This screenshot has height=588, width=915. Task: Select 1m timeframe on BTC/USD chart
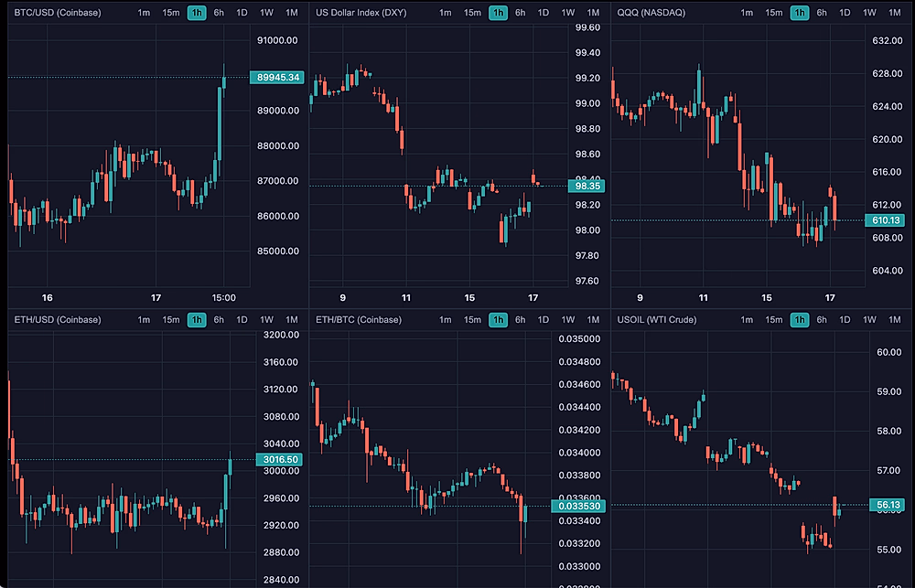click(145, 13)
